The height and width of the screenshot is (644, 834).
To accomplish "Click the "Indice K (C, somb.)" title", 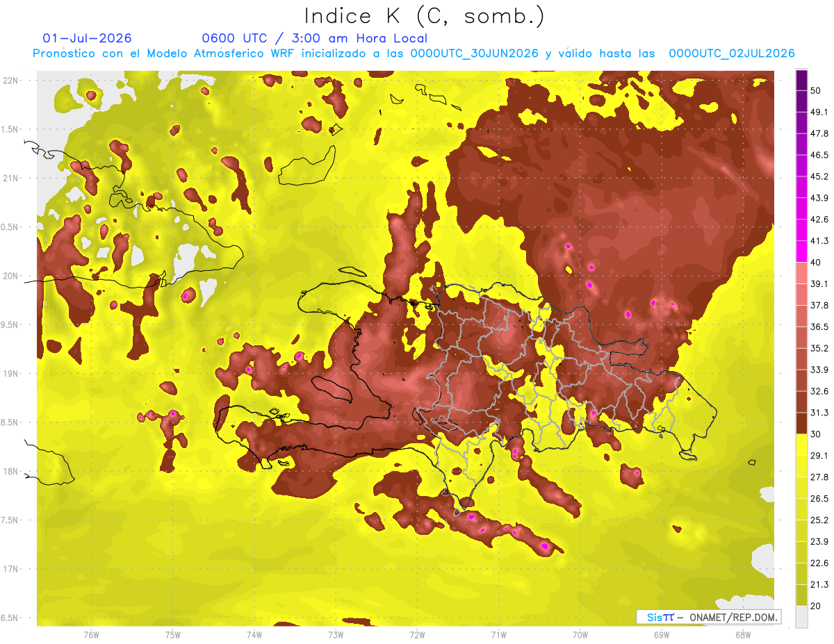I will pyautogui.click(x=425, y=16).
